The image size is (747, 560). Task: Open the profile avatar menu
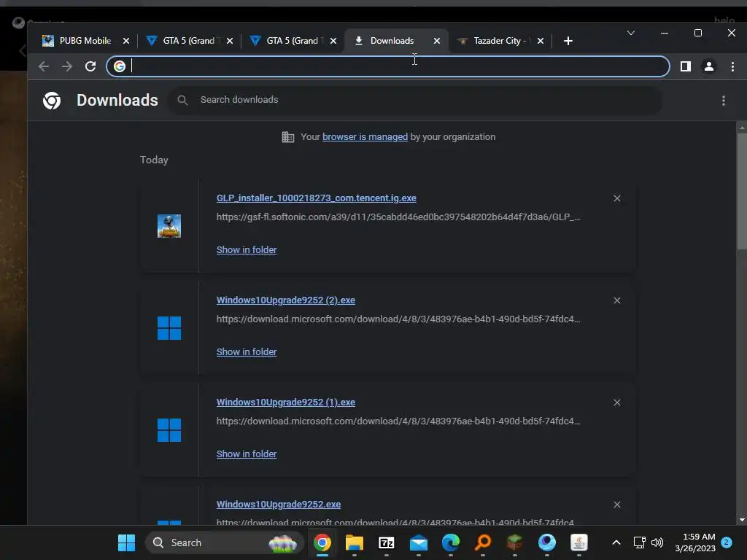[x=709, y=66]
